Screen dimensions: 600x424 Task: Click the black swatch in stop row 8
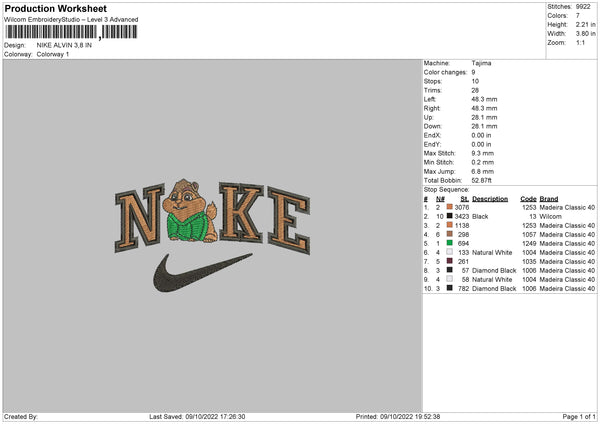(450, 270)
